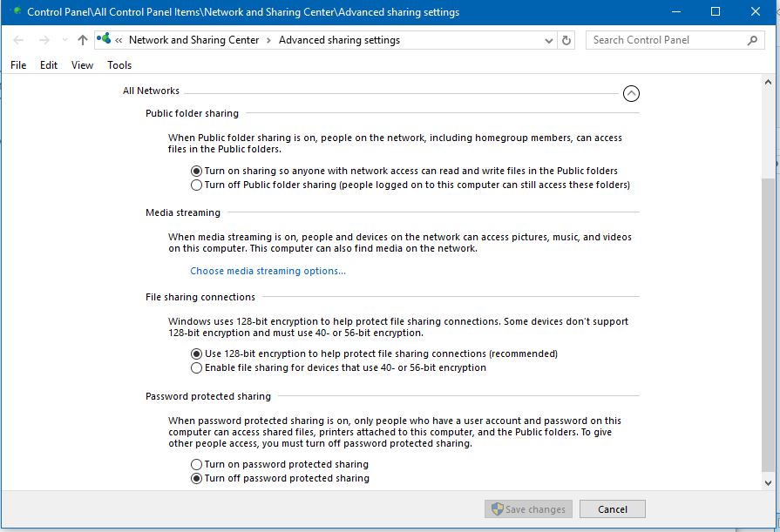Viewport: 780px width, 532px height.
Task: Close the Advanced sharing settings window
Action: [x=755, y=12]
